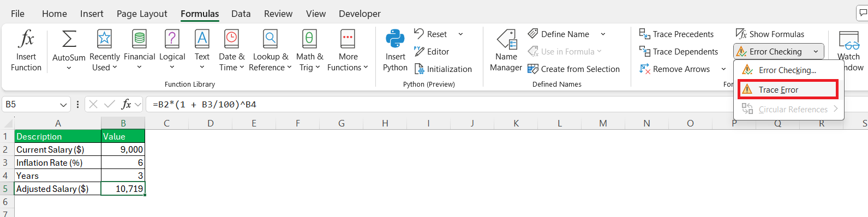Viewport: 868px width, 217px height.
Task: Open Text functions icon
Action: pos(202,39)
